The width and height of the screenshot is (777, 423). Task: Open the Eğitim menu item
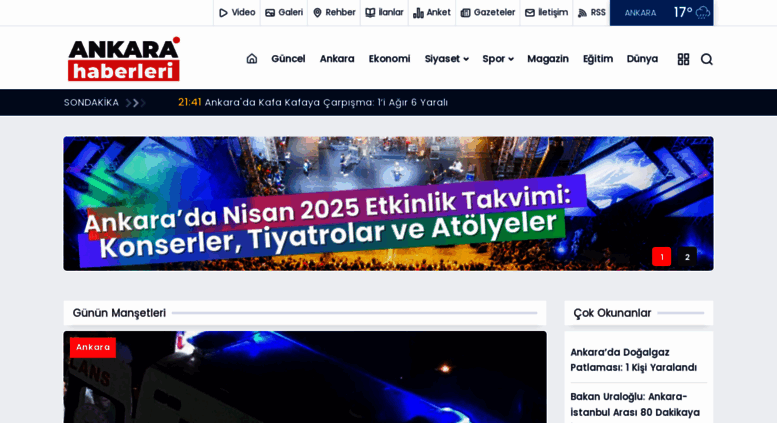(x=598, y=59)
